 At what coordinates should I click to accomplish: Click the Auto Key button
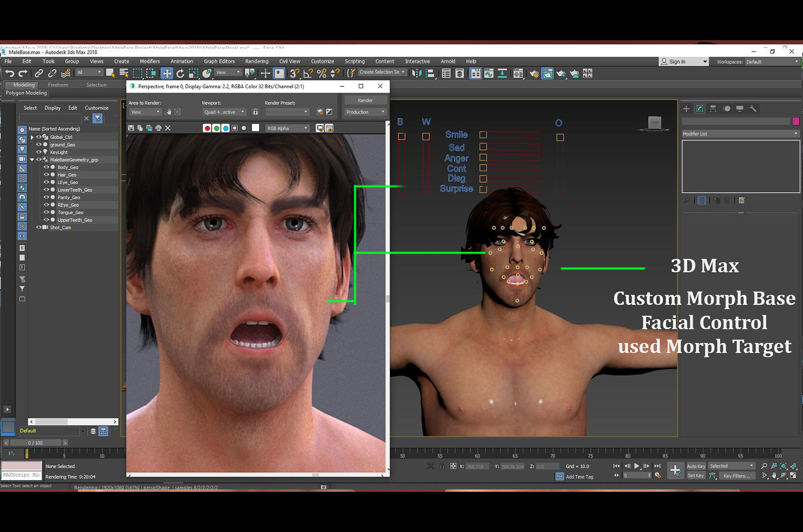coord(696,466)
